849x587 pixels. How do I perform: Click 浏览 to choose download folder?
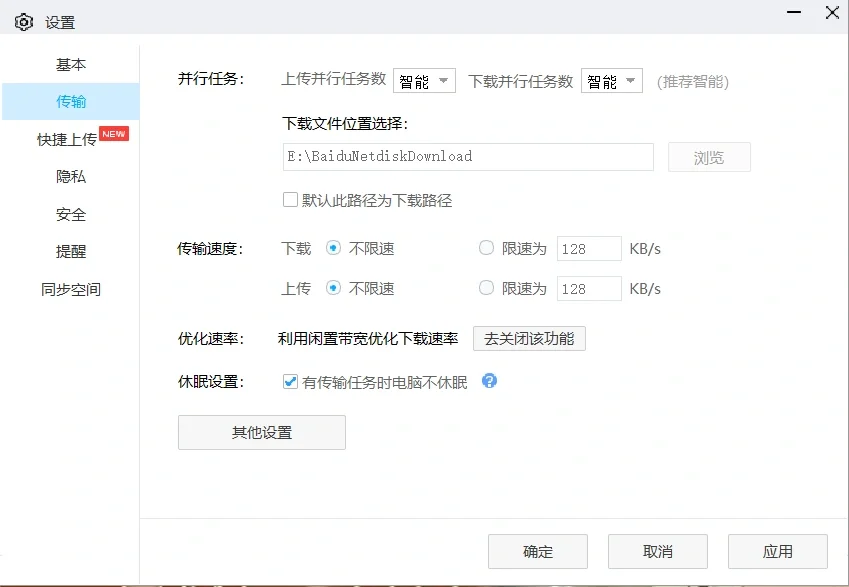[709, 157]
